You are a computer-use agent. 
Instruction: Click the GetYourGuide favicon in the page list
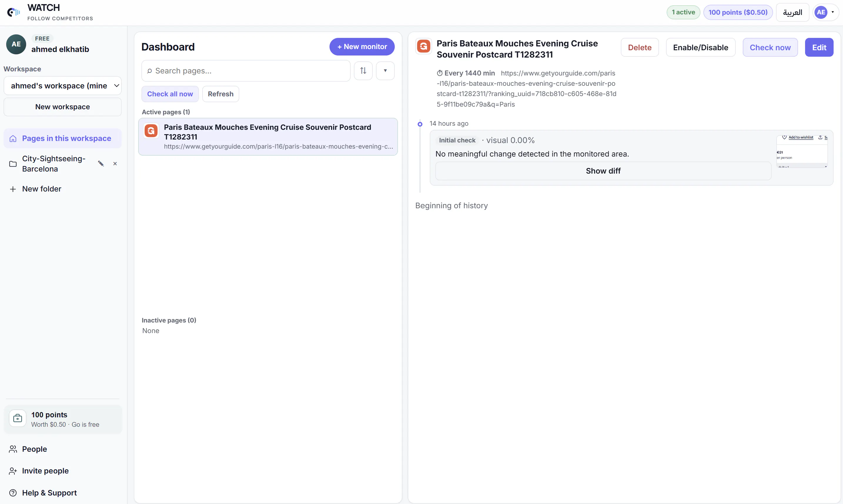[151, 131]
